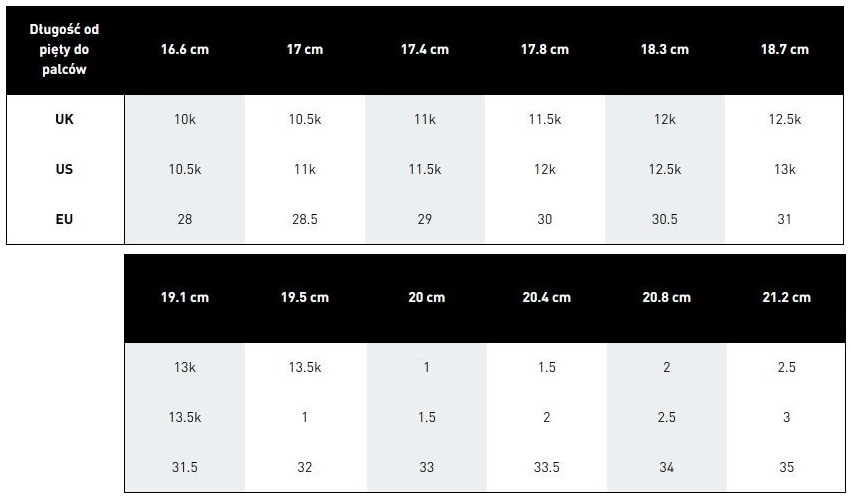
Task: Select the EU row label
Action: pos(65,219)
